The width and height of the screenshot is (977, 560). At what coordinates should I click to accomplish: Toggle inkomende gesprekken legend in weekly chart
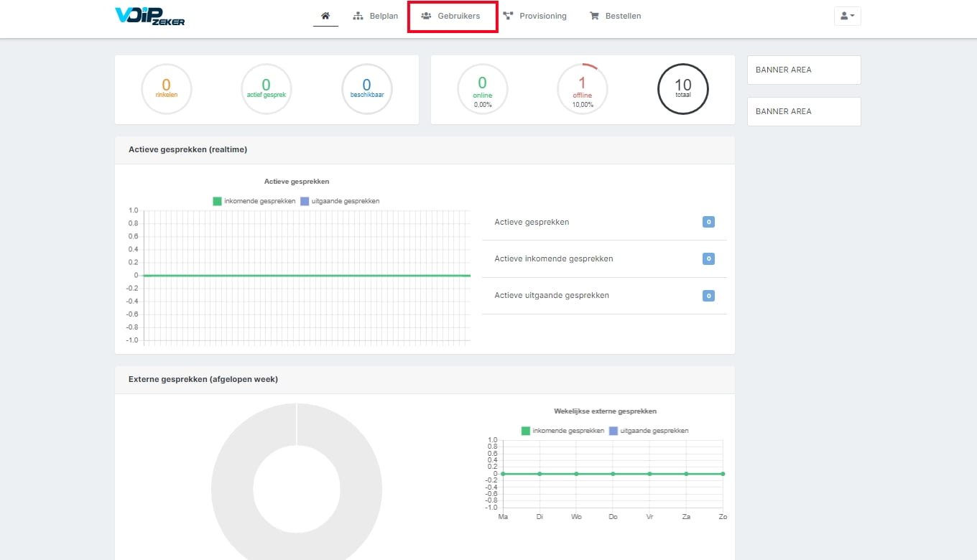(x=563, y=431)
